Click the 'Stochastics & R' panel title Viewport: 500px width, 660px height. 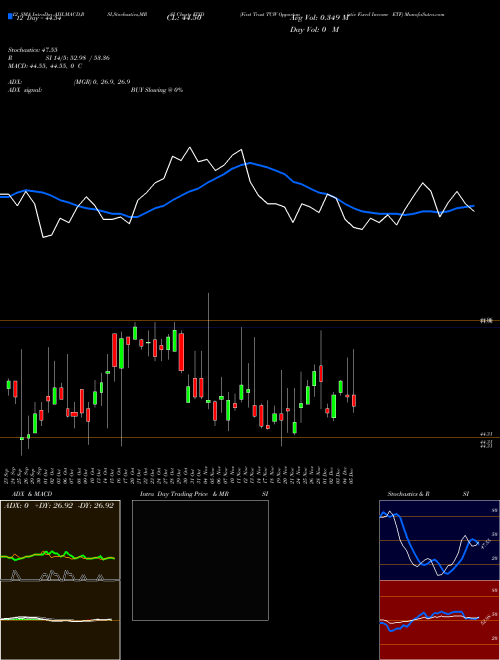coord(408,494)
